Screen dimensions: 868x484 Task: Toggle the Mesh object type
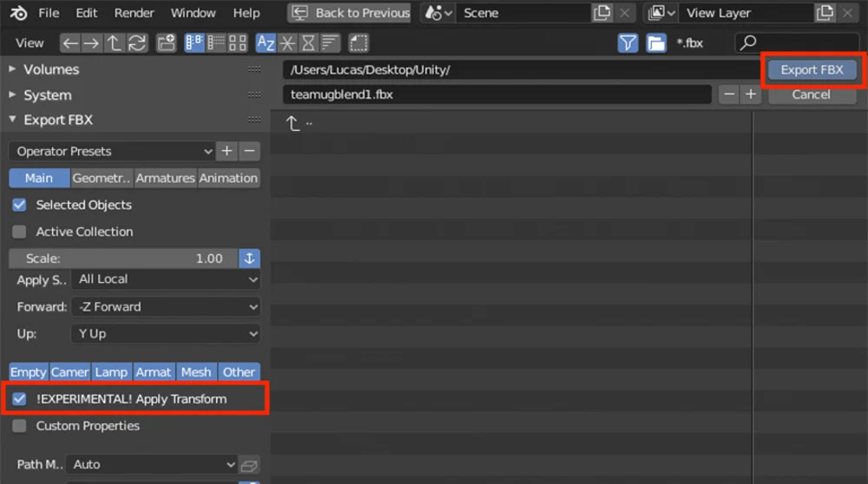[x=196, y=372]
